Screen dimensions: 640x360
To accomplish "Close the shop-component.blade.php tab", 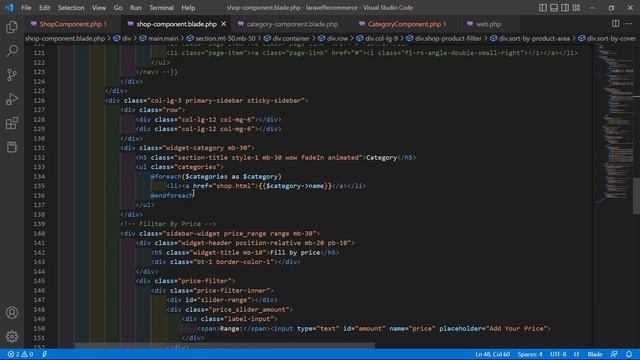I will (x=224, y=24).
